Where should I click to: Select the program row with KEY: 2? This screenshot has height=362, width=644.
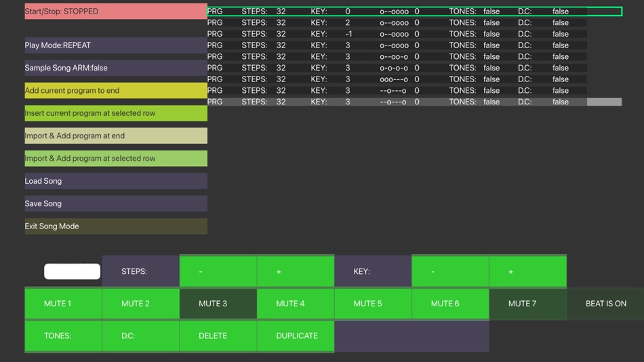coord(397,22)
